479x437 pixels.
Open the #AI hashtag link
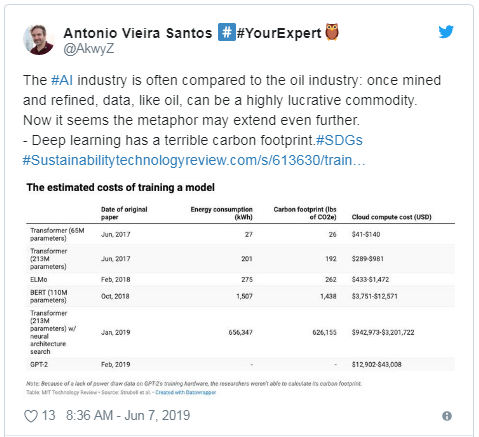coord(62,80)
